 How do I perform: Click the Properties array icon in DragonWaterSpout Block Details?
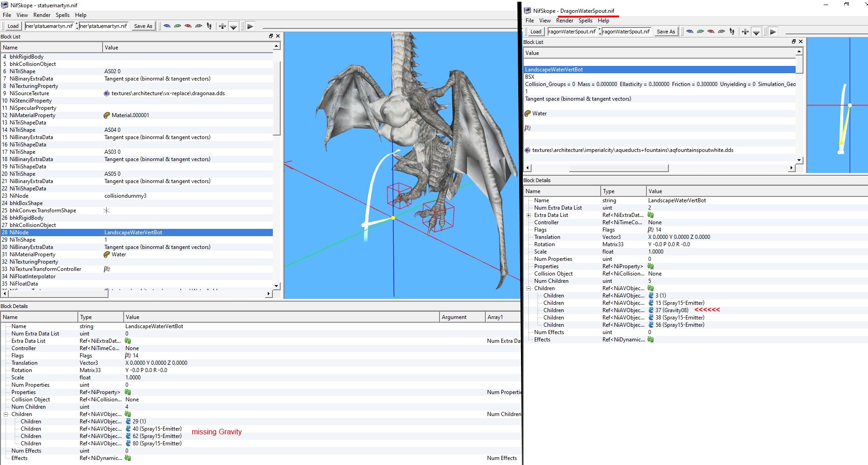point(651,266)
